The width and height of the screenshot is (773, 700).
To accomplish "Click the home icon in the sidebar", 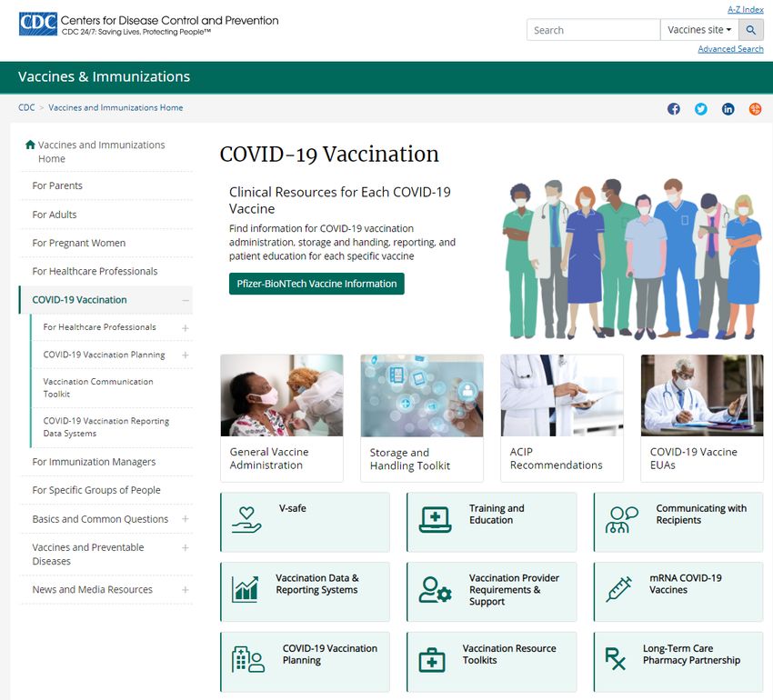I will pos(30,145).
